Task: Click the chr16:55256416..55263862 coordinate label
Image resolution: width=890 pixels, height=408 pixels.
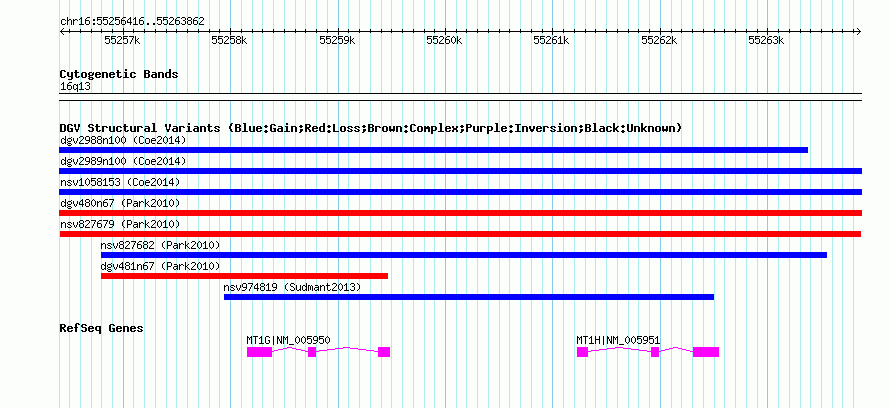Action: (x=132, y=22)
